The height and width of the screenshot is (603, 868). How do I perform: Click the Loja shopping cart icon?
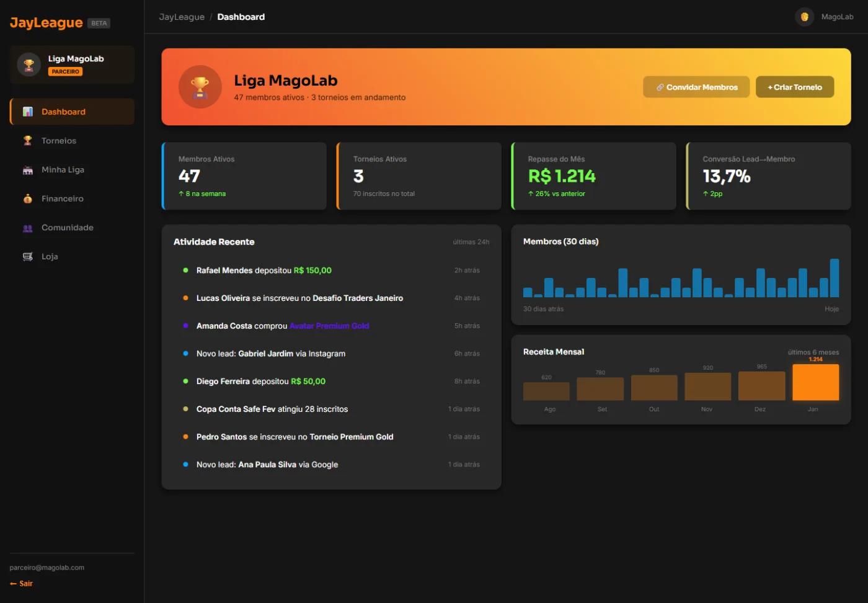point(28,257)
